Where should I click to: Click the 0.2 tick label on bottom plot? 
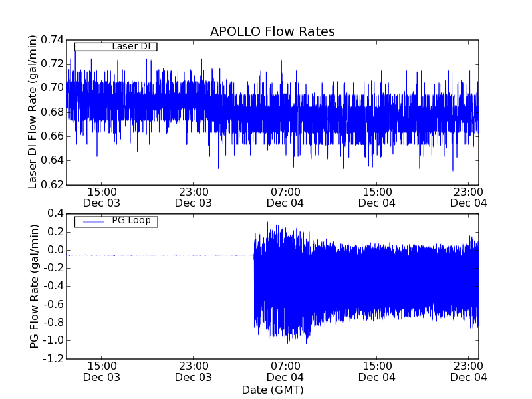click(x=56, y=232)
